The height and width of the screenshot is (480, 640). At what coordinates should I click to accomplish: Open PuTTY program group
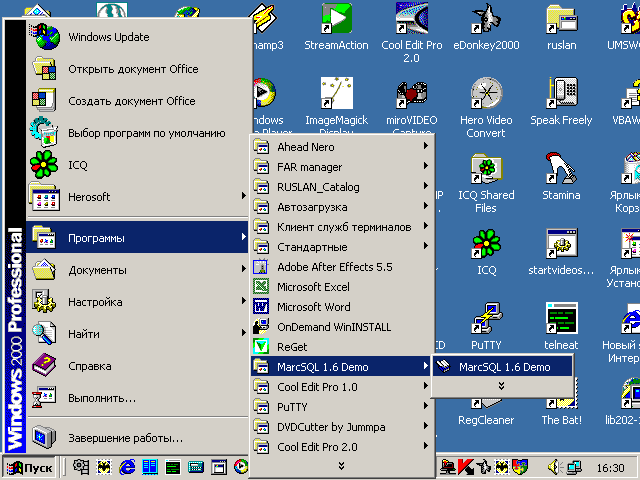(341, 407)
